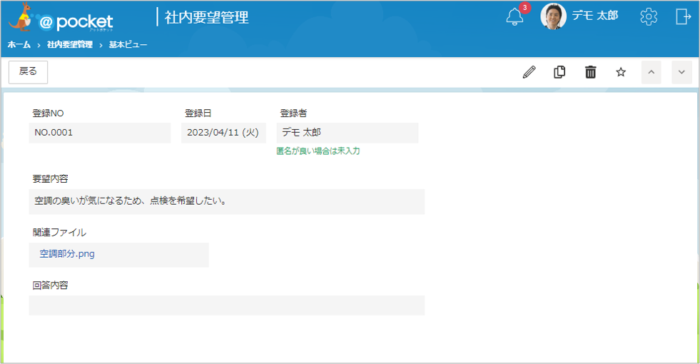700x364 pixels.
Task: Click the 登録NO field NO.0001
Action: (x=100, y=133)
